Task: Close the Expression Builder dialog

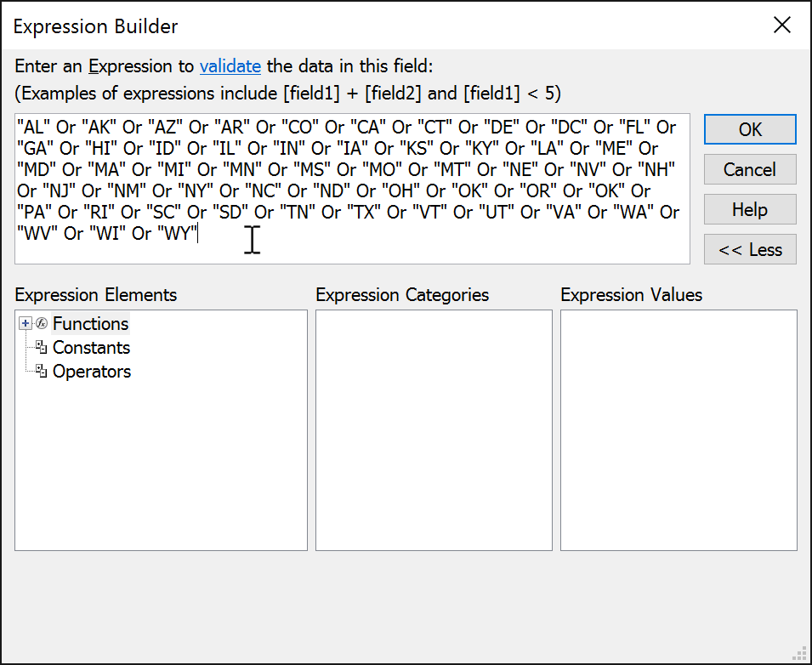Action: pos(781,25)
